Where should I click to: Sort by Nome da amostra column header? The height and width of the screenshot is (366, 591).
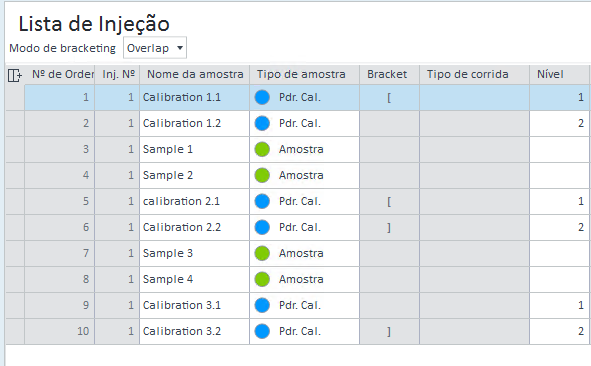pos(194,75)
